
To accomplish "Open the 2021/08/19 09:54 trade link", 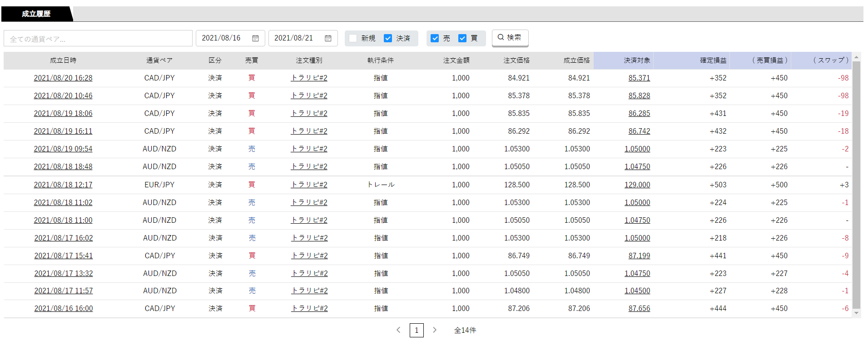I will (63, 149).
